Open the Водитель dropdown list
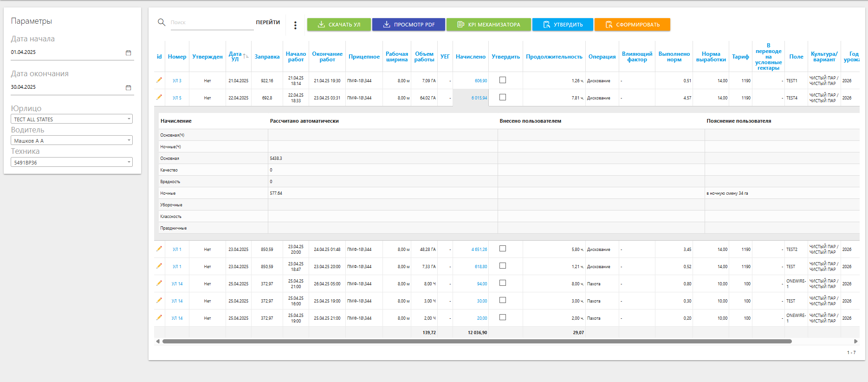Image resolution: width=868 pixels, height=382 pixels. 71,140
